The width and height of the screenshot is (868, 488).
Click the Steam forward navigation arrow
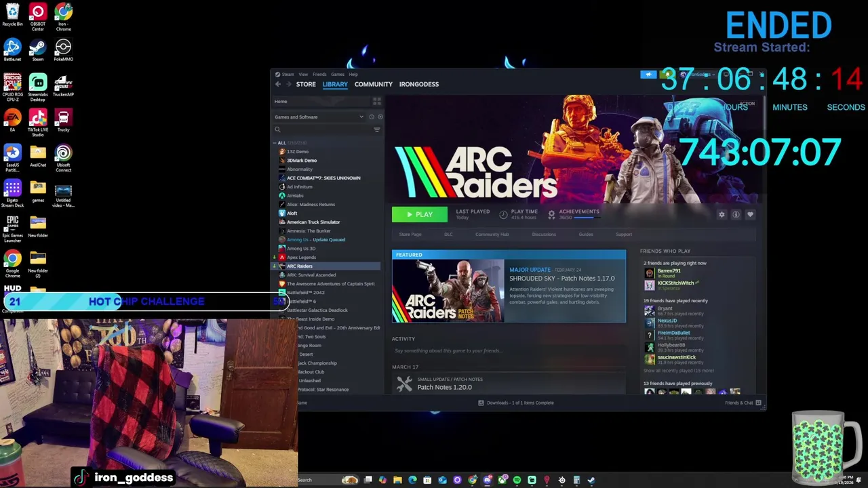click(x=289, y=84)
